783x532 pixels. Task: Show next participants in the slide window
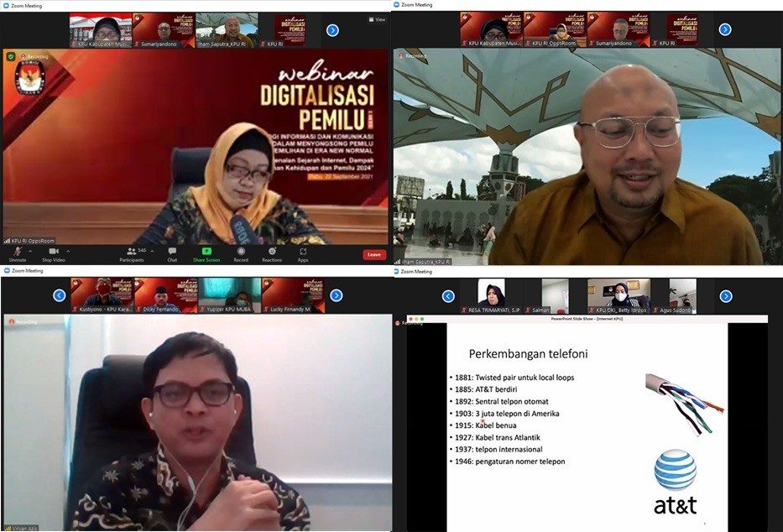(725, 296)
